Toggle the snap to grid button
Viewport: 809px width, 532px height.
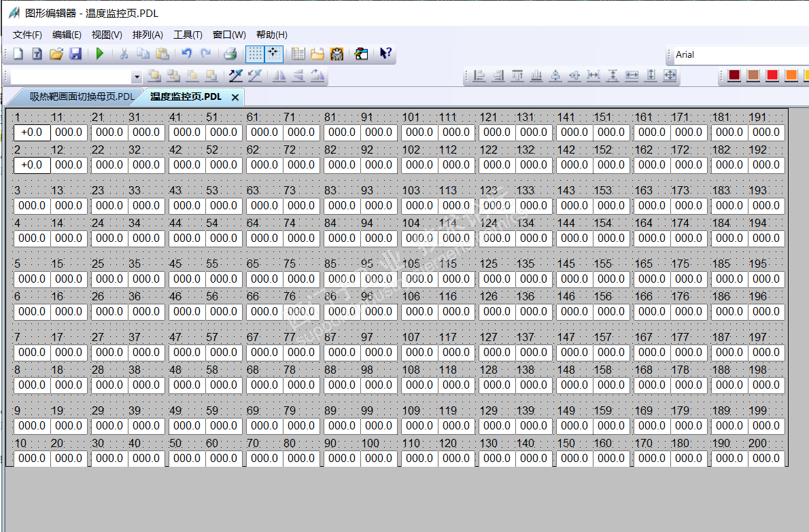(273, 54)
